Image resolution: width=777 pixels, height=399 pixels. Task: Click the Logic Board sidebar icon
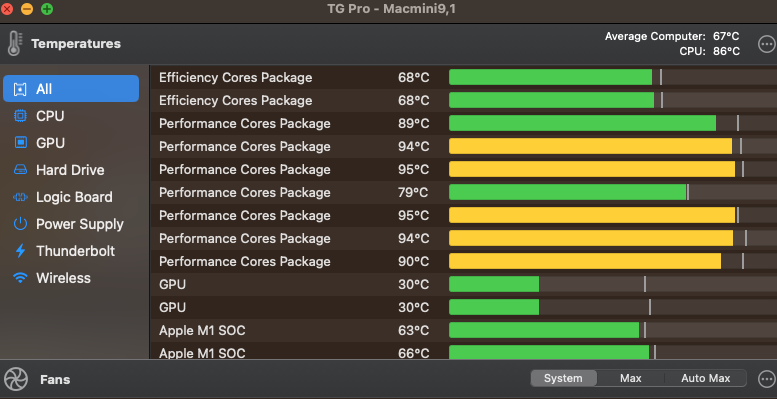[x=20, y=197]
